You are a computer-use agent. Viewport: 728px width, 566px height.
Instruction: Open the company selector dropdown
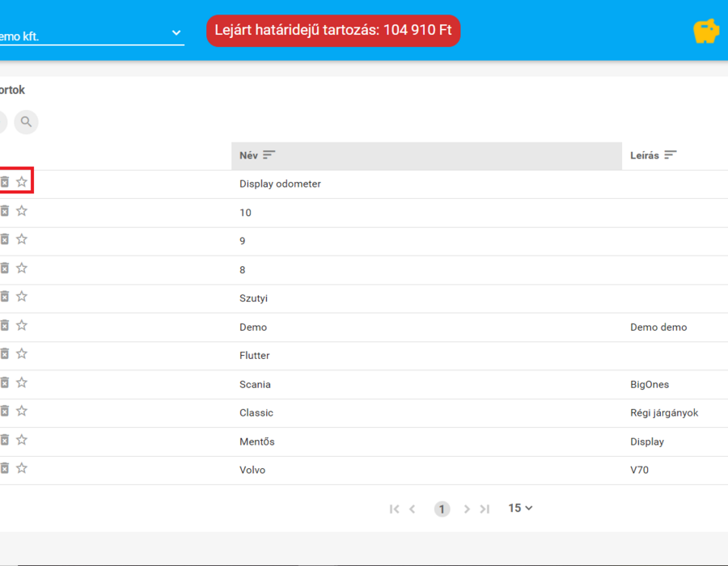tap(92, 34)
